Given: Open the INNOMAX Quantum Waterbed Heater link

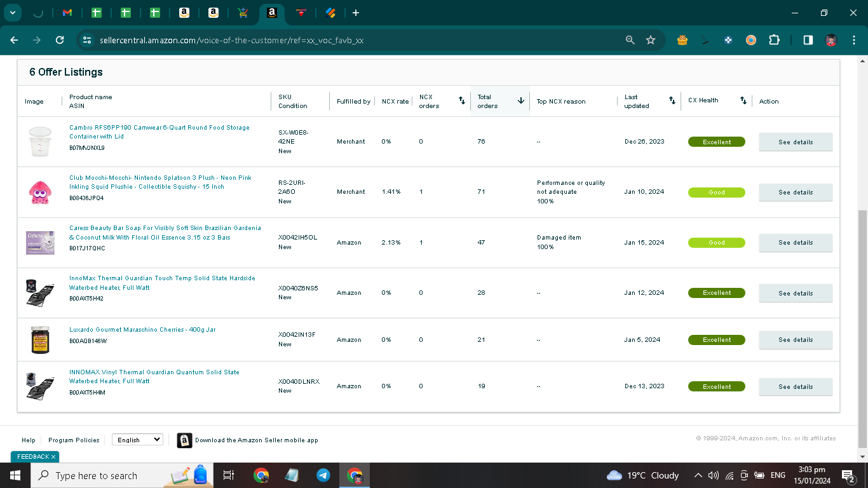Looking at the screenshot, I should [154, 377].
